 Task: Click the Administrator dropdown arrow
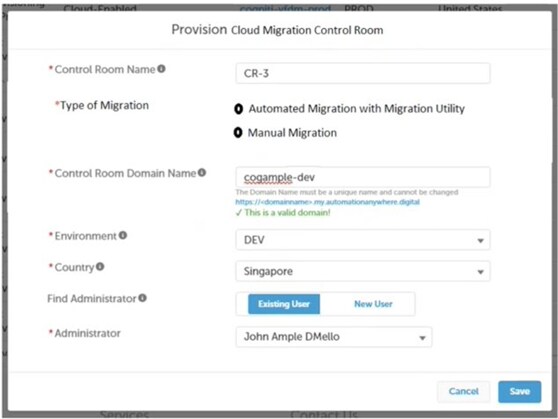(422, 338)
